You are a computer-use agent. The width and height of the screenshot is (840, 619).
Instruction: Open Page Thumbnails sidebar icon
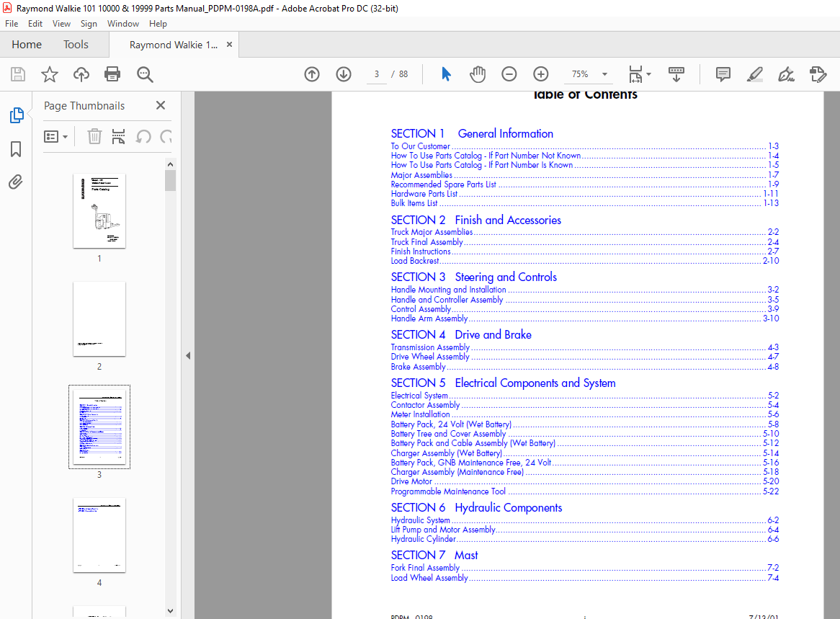point(17,115)
